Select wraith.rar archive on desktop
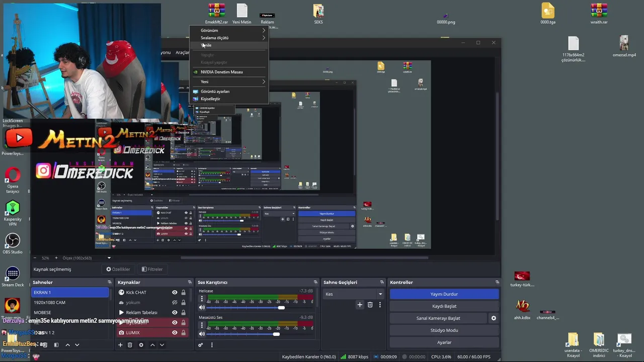The width and height of the screenshot is (644, 362). (599, 14)
